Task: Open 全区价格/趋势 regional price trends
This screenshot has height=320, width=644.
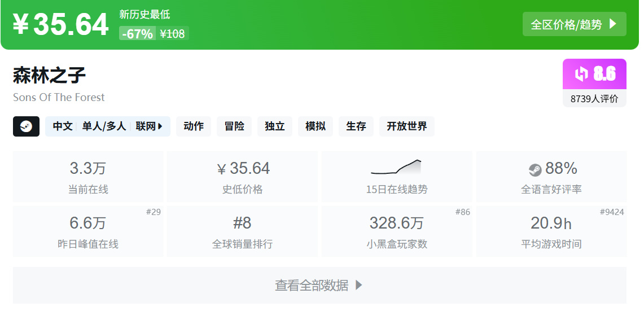Action: pyautogui.click(x=574, y=24)
